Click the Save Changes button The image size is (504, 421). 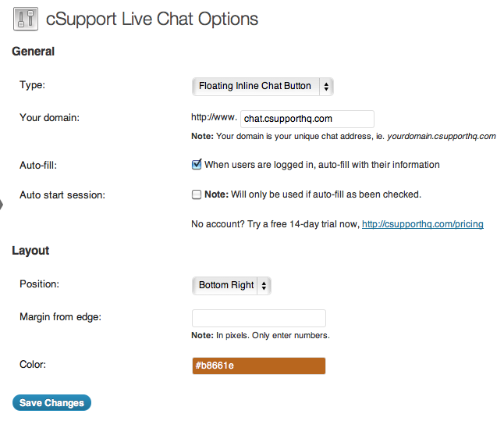click(51, 403)
